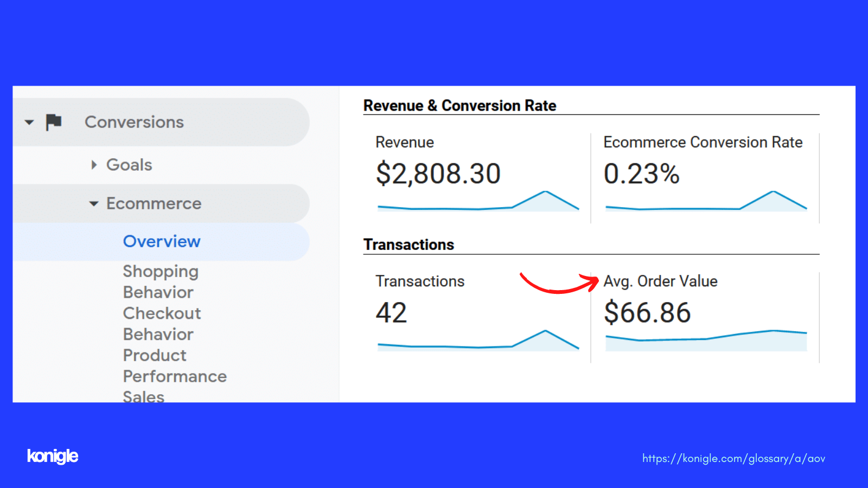This screenshot has height=488, width=868.
Task: Collapse the Conversions section arrow
Action: click(x=29, y=123)
